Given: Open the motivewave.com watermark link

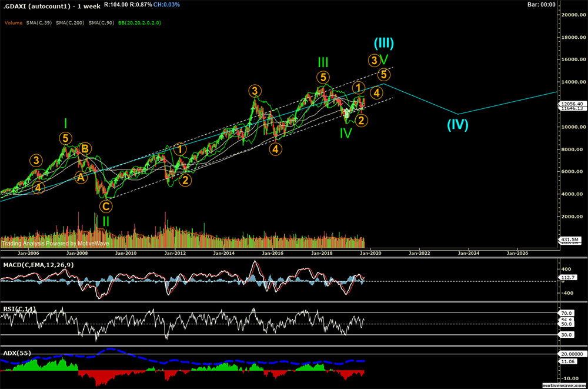Looking at the screenshot, I should point(563,385).
